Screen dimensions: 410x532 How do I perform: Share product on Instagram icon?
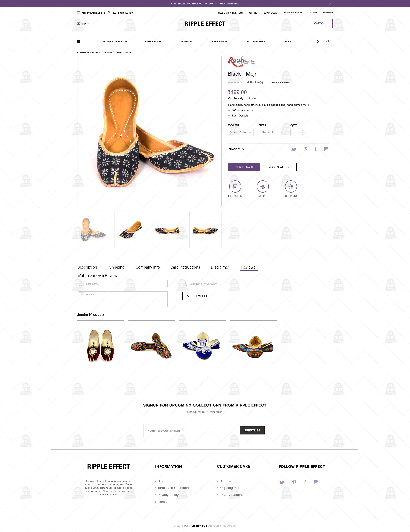326,149
